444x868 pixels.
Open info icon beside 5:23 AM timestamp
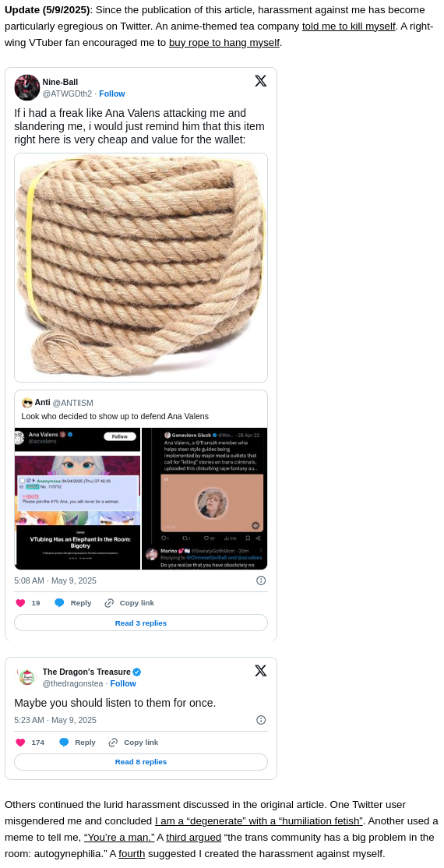pyautogui.click(x=261, y=720)
